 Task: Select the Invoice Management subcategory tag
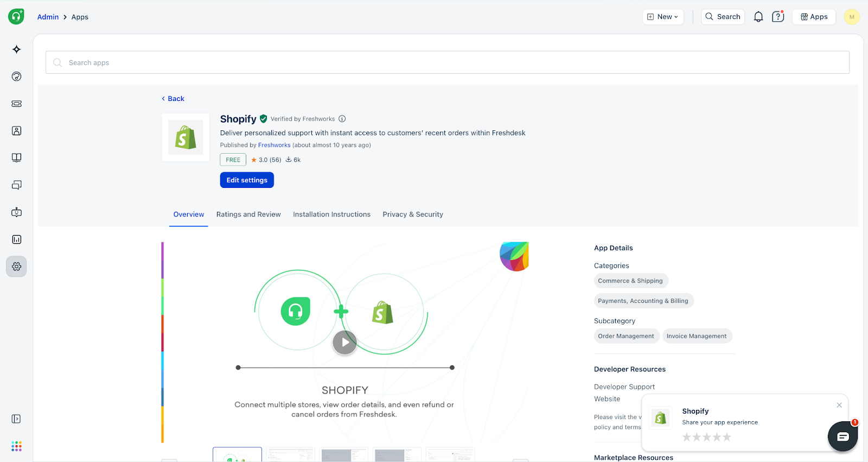(697, 336)
